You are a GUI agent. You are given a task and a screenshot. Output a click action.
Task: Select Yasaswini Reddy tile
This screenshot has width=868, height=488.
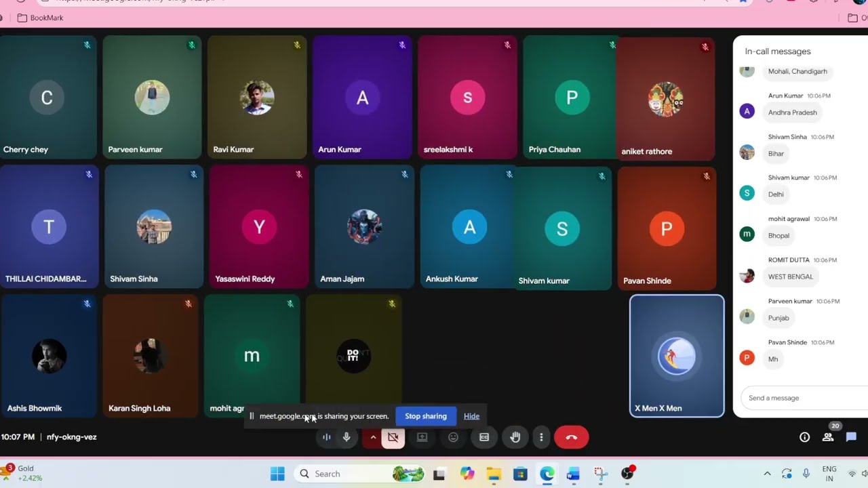point(259,227)
